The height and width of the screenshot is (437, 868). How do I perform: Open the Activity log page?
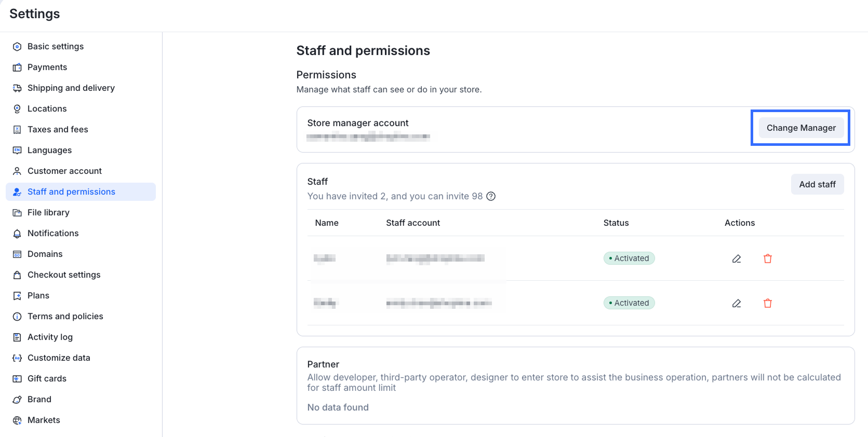click(x=50, y=337)
